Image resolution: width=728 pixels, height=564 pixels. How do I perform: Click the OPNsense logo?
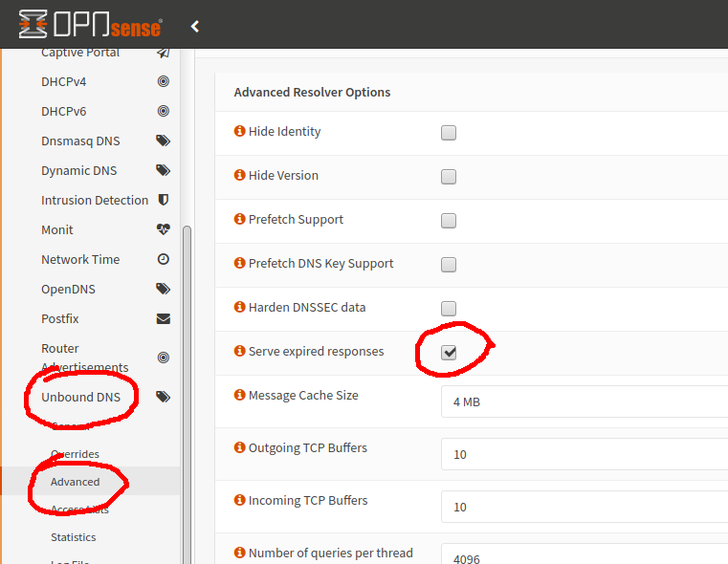(x=91, y=24)
